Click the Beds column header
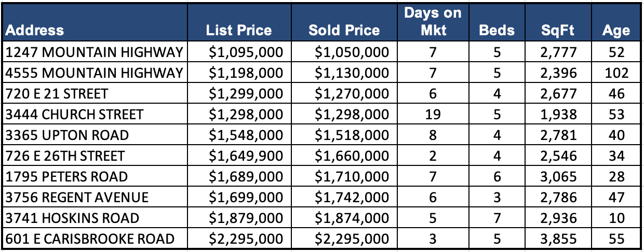This screenshot has height=252, width=644. [497, 30]
